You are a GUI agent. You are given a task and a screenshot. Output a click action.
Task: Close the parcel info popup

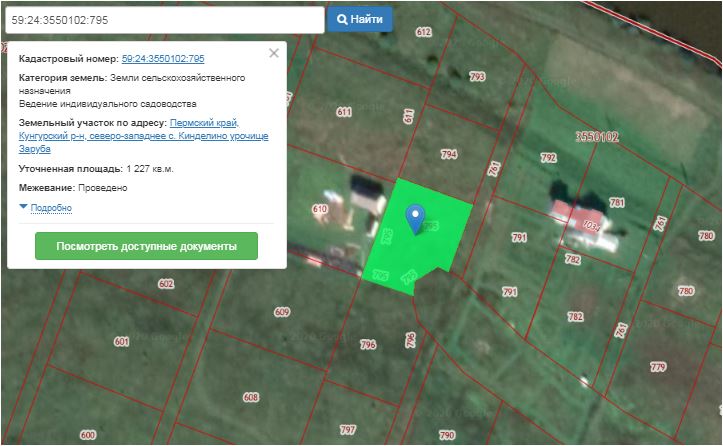[x=274, y=53]
